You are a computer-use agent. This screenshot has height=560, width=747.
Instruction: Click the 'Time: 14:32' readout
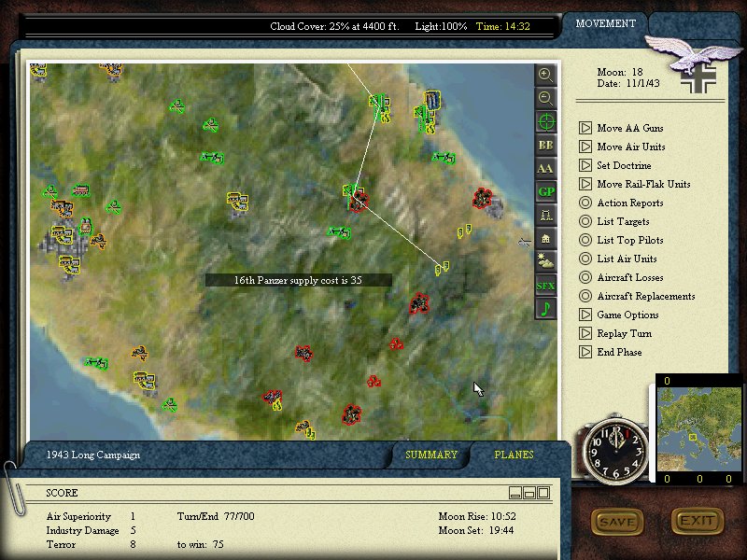502,26
